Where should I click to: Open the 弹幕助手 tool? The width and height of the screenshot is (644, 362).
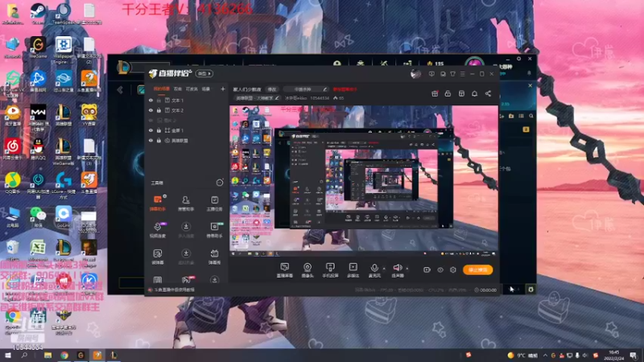tap(157, 203)
